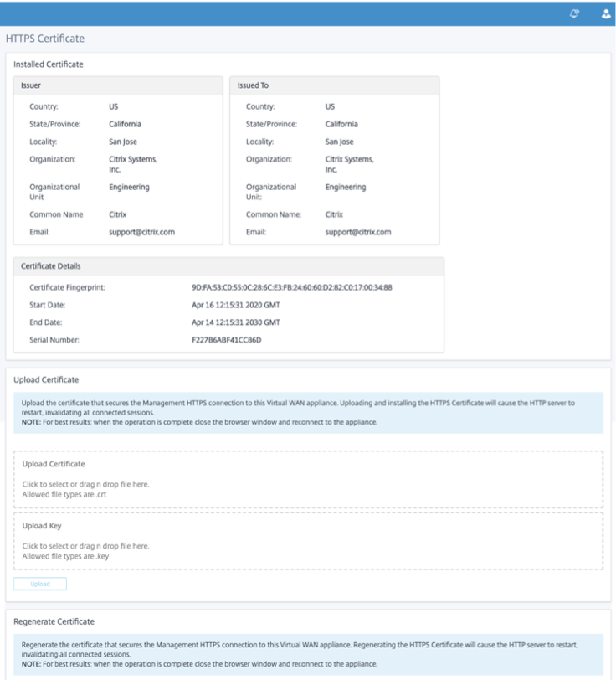Click the regenerate certificate info note
This screenshot has width=616, height=680.
pyautogui.click(x=308, y=654)
